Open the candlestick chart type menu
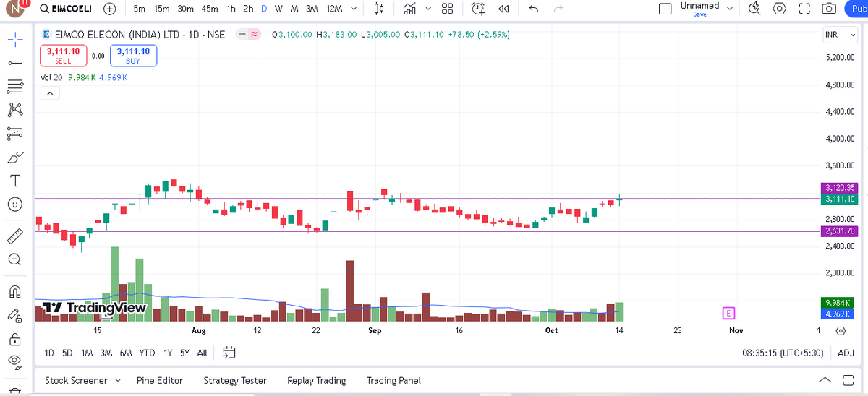 (x=379, y=9)
